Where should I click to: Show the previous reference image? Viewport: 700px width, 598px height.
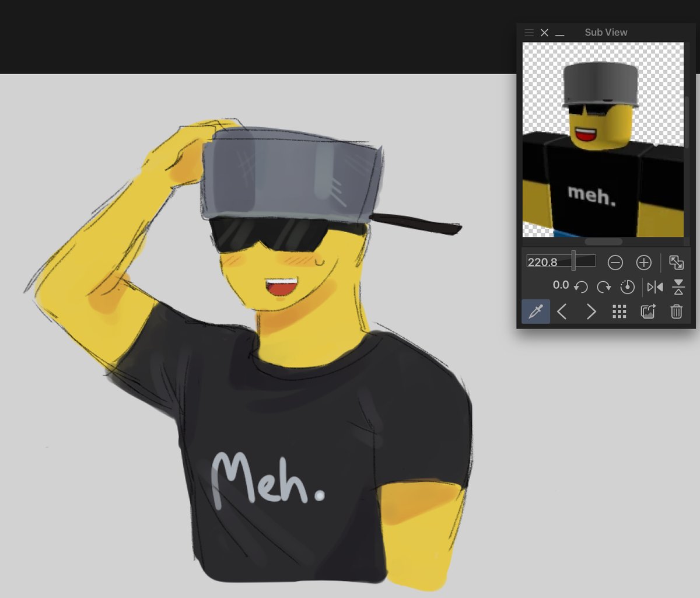tap(562, 312)
